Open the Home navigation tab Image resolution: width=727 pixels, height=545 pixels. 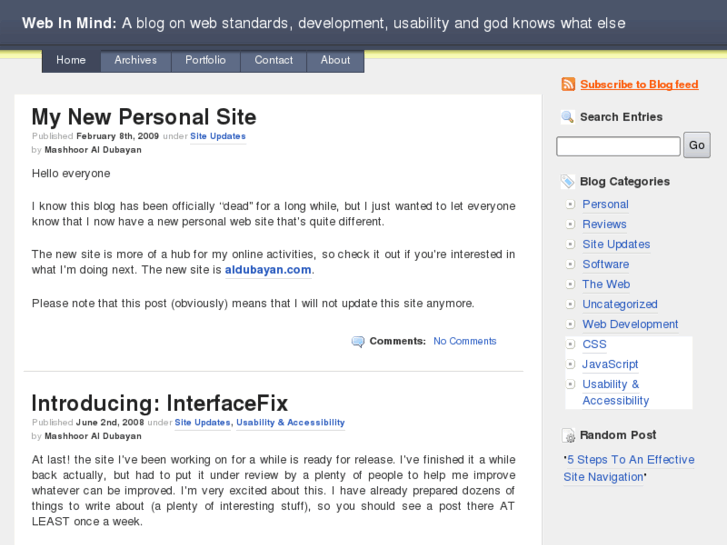(x=71, y=61)
